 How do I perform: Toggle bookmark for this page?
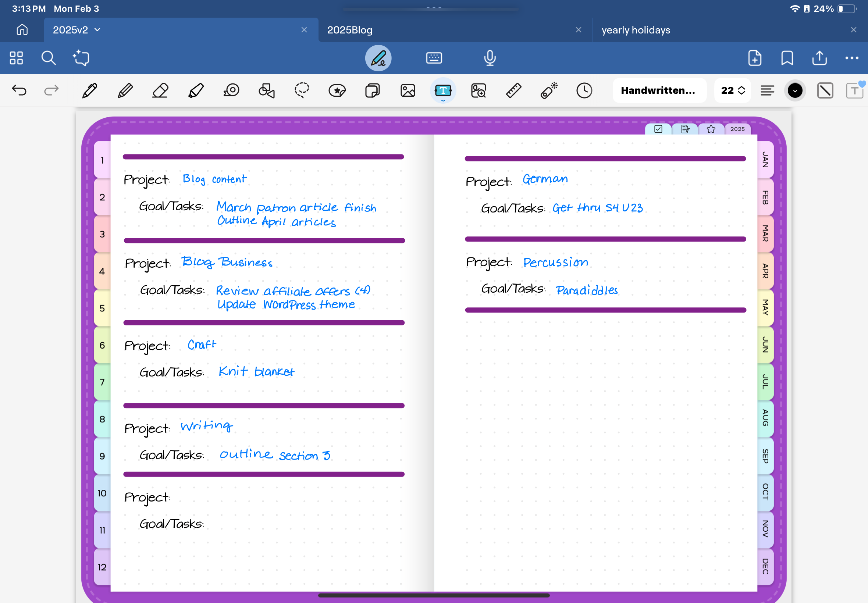(787, 58)
